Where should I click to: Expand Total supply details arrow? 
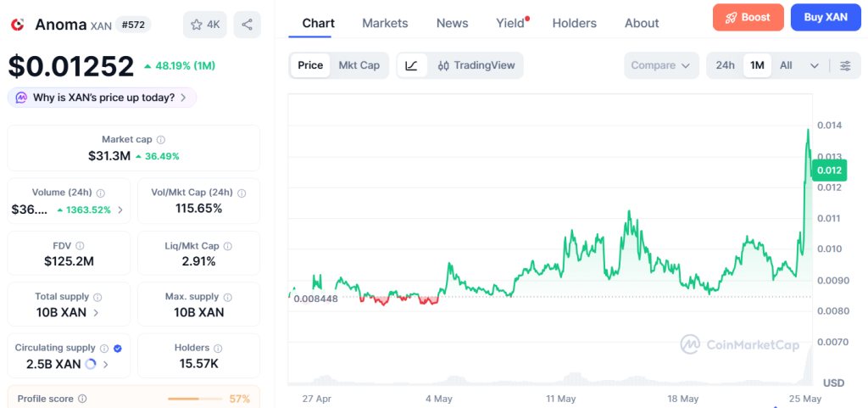click(x=96, y=313)
